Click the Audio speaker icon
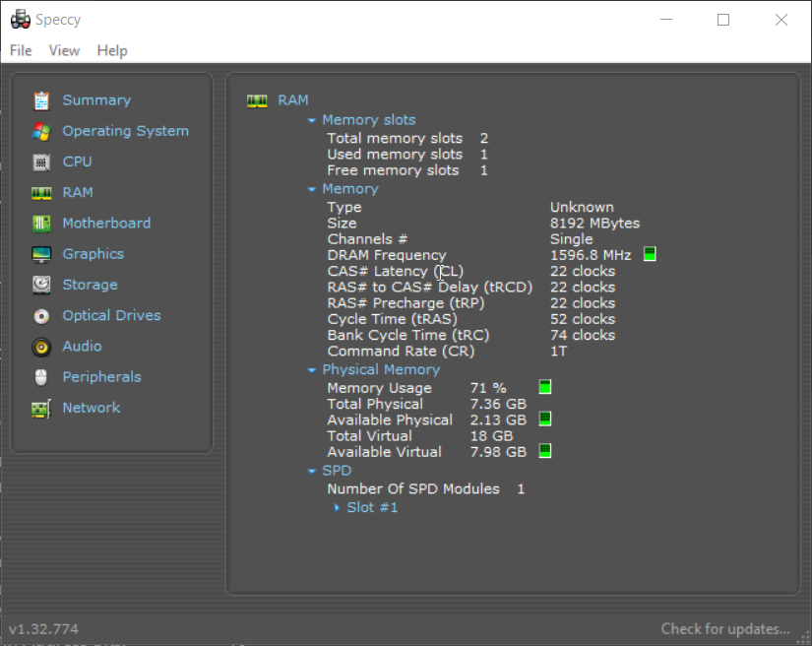812x646 pixels. 41,347
